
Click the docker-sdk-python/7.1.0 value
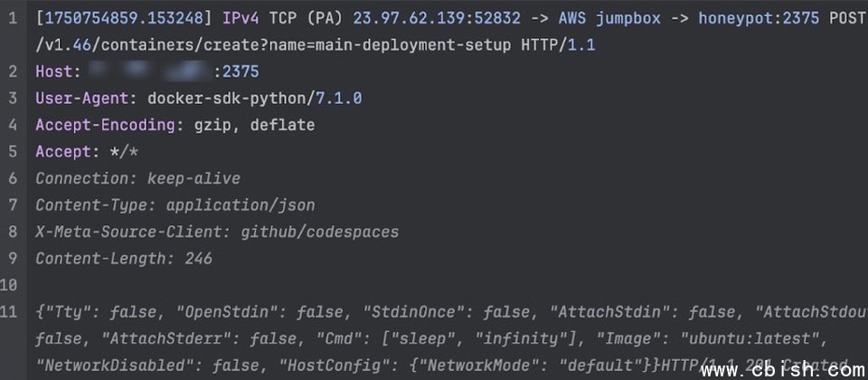point(255,99)
